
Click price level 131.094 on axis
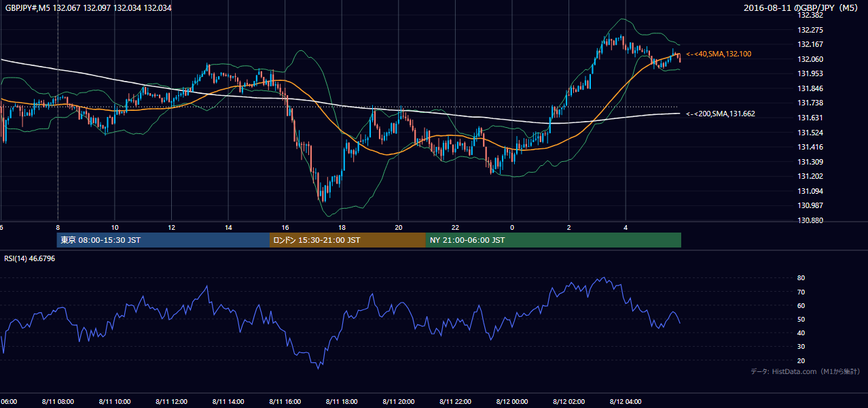(812, 191)
